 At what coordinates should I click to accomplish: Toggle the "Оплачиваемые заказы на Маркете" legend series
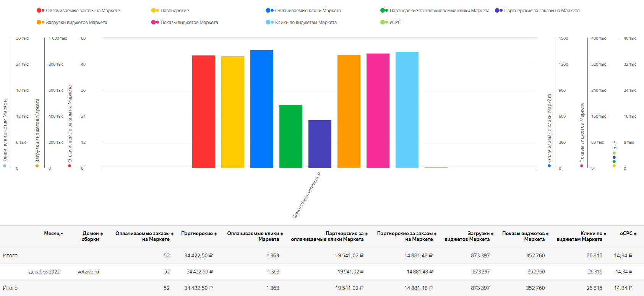(83, 11)
